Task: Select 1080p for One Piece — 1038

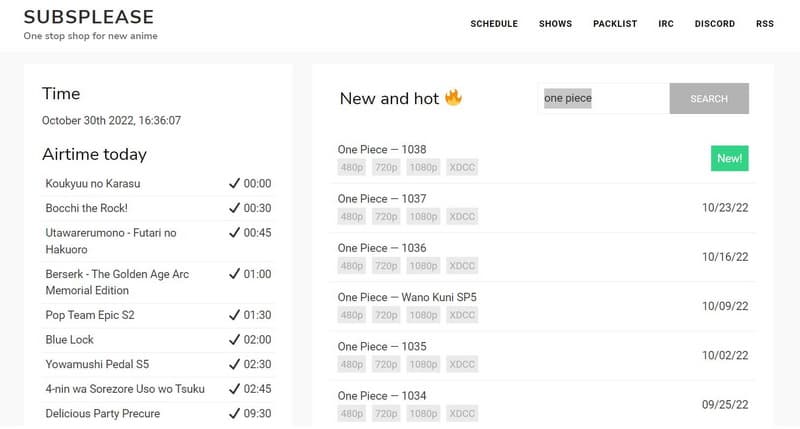Action: (x=423, y=168)
